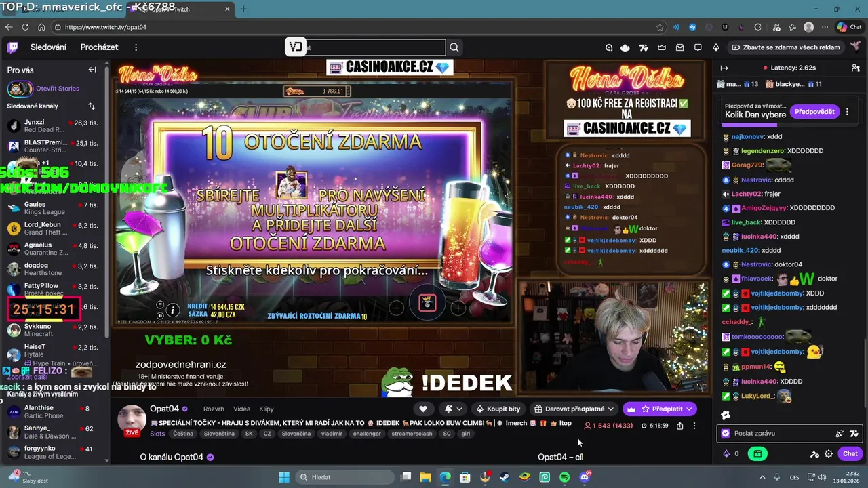Open the chat community users icon
Screen dimensions: 868x488
[x=856, y=68]
